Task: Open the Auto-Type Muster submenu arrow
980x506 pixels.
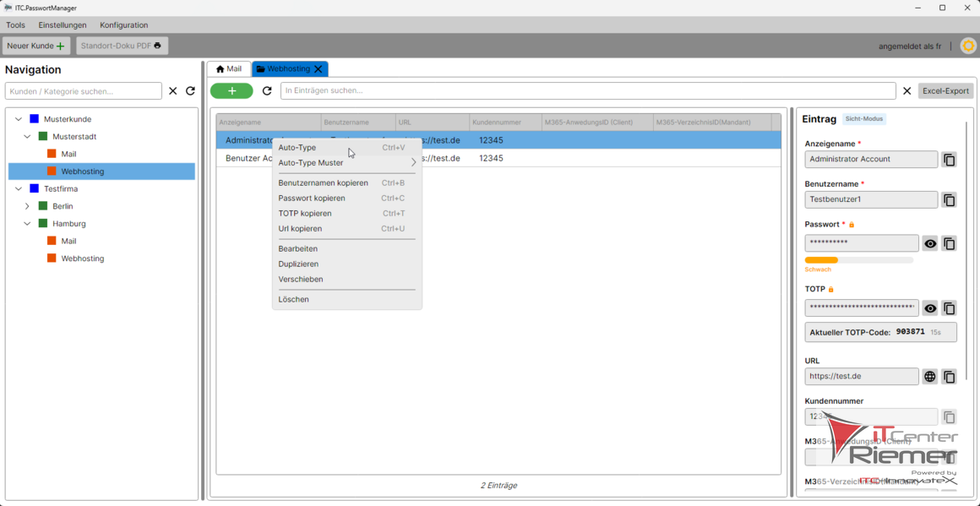Action: tap(413, 162)
